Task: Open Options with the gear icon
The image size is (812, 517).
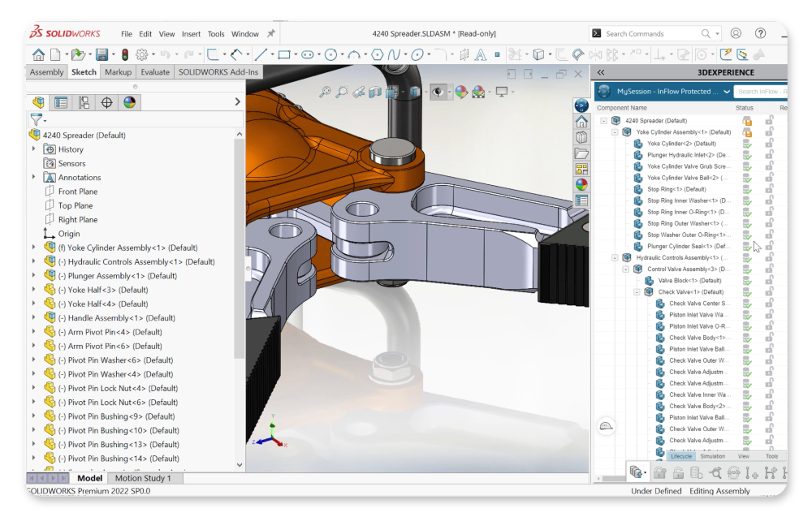Action: [142, 54]
